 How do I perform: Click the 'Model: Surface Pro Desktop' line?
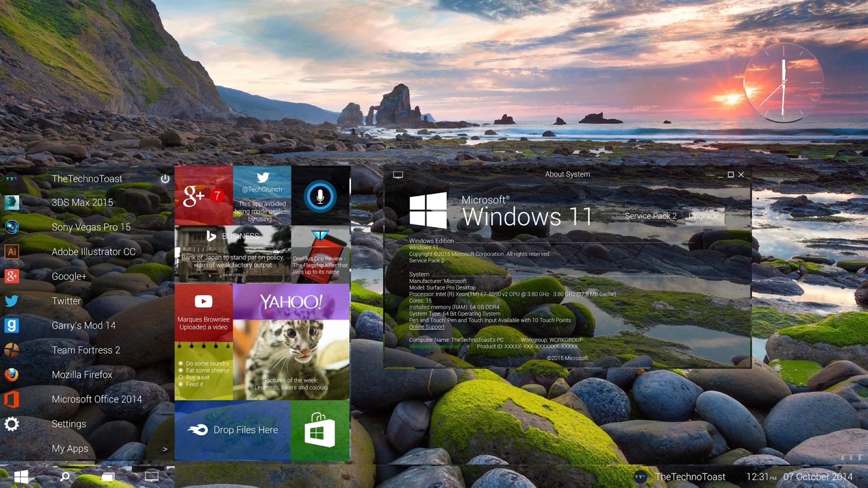point(442,288)
